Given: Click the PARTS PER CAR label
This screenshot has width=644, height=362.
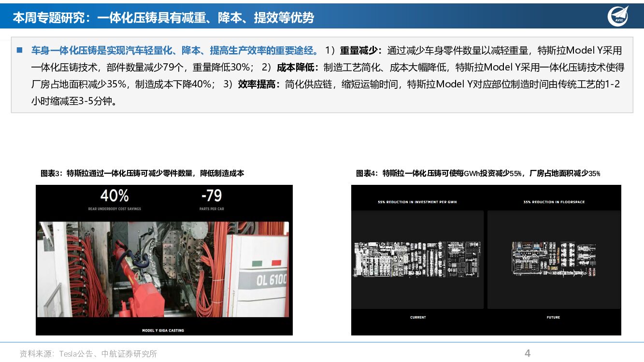Looking at the screenshot, I should coord(212,209).
